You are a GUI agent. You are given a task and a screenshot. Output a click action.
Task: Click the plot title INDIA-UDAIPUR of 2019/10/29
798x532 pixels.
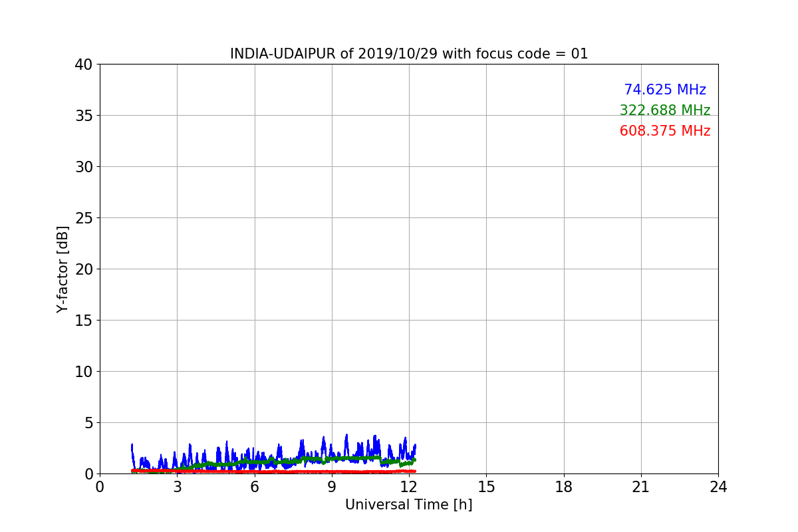point(409,54)
